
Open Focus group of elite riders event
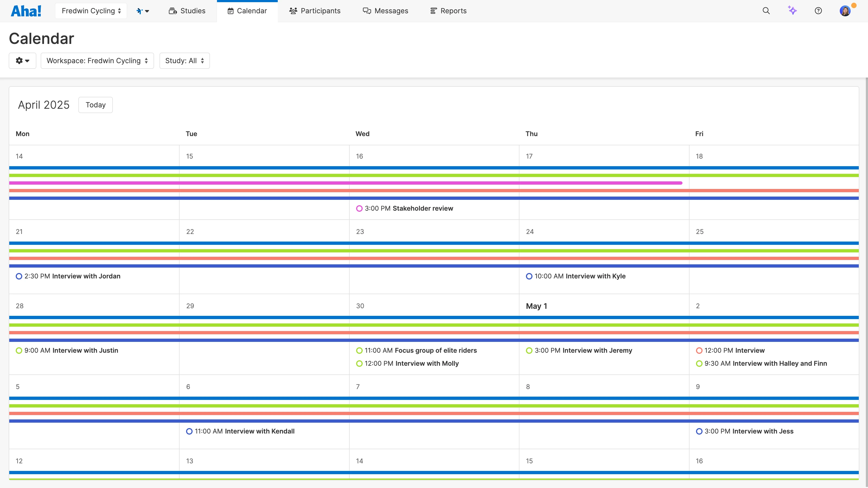[x=435, y=350]
